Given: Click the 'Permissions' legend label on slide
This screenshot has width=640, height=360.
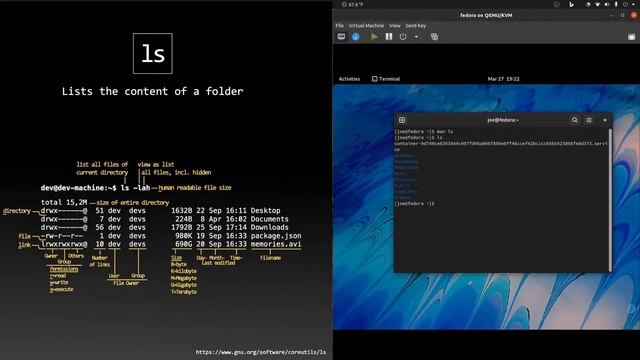Looking at the screenshot, I should [x=64, y=269].
